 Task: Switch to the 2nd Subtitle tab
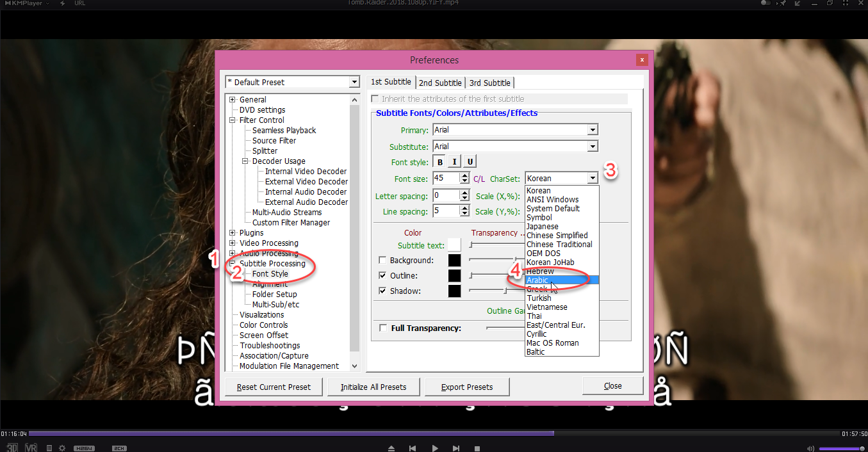click(440, 83)
